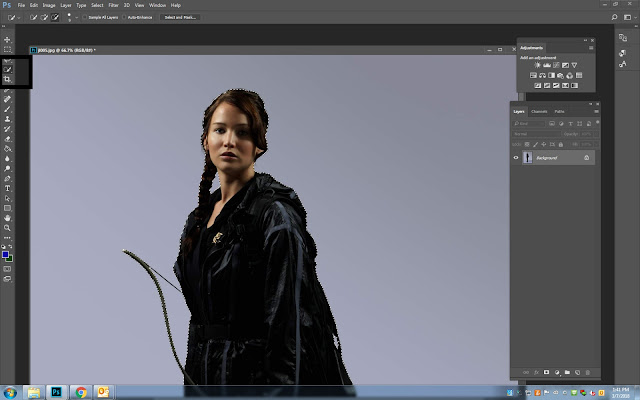Open the tool preset picker dropdown

(x=19, y=18)
